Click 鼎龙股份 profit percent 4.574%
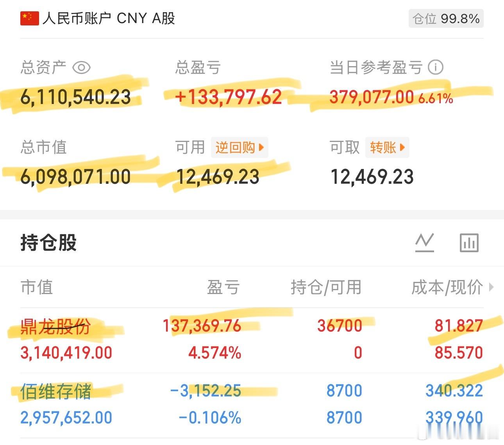This screenshot has width=504, height=445. pyautogui.click(x=215, y=353)
